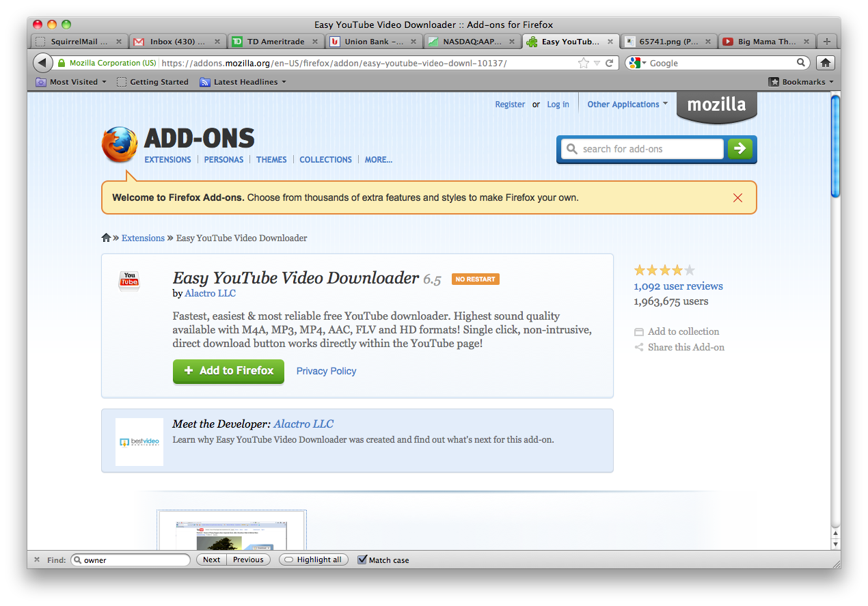The width and height of the screenshot is (868, 606).
Task: Open the Alactro LLC author link under the title
Action: point(211,293)
